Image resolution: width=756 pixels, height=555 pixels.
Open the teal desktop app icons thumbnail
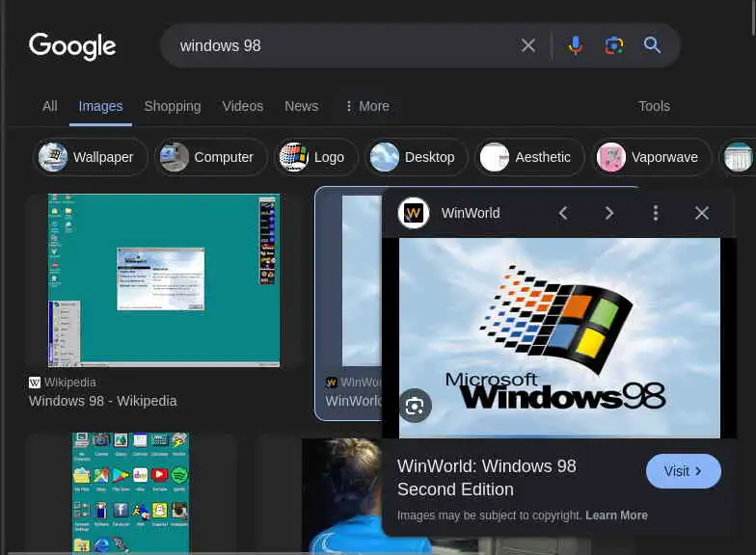click(x=131, y=492)
